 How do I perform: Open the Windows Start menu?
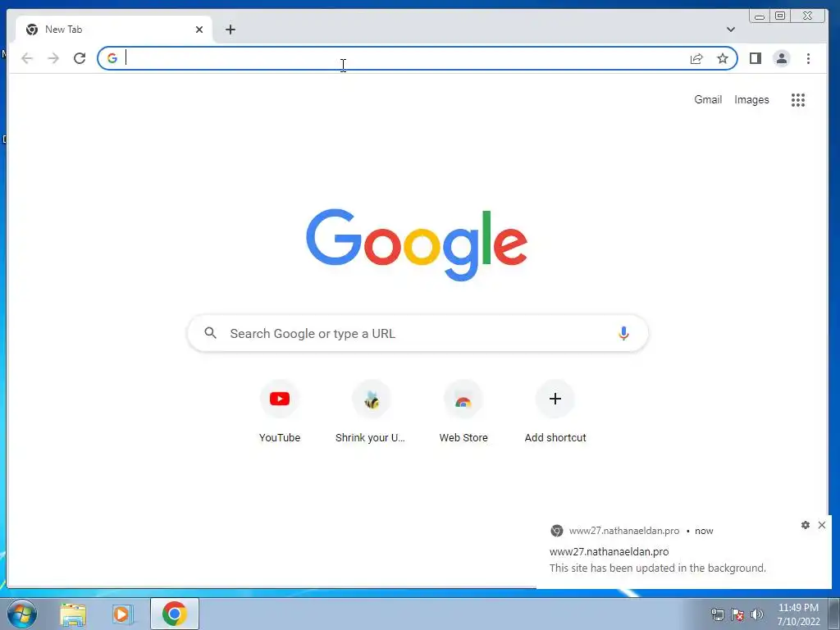pyautogui.click(x=22, y=614)
